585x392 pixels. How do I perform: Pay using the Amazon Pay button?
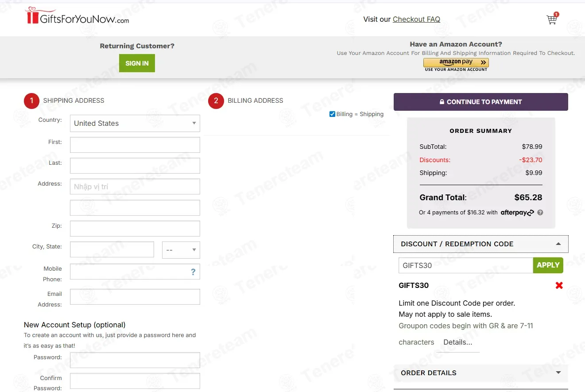coord(456,62)
